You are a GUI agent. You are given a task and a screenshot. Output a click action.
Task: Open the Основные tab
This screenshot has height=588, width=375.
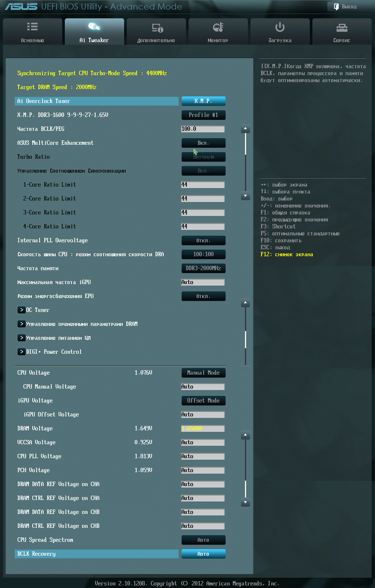point(33,32)
